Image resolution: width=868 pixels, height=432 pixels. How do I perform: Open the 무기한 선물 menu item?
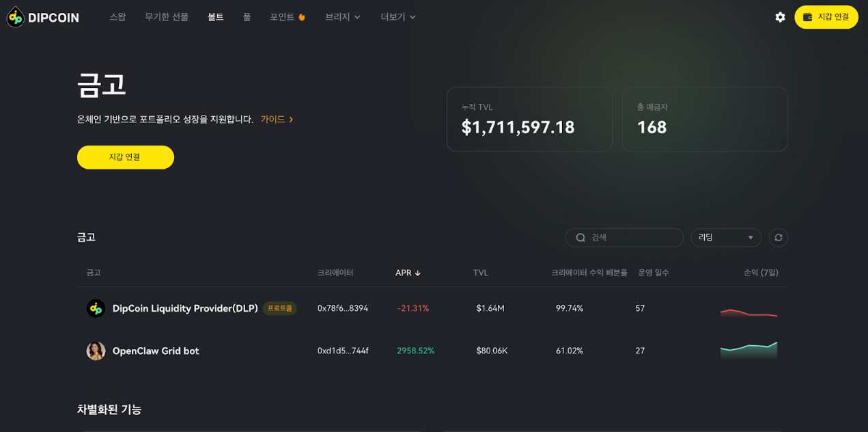point(166,17)
